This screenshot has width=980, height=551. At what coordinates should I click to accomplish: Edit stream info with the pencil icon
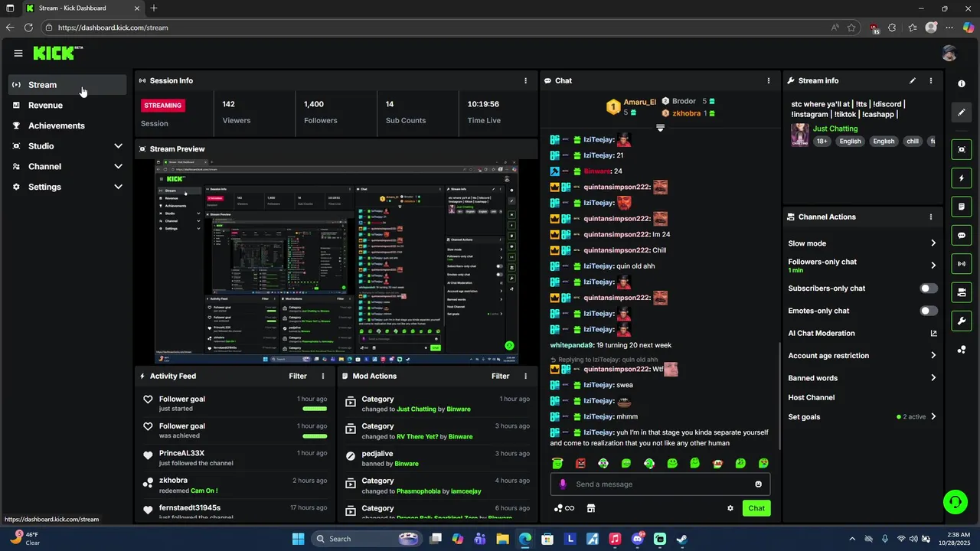click(x=913, y=80)
